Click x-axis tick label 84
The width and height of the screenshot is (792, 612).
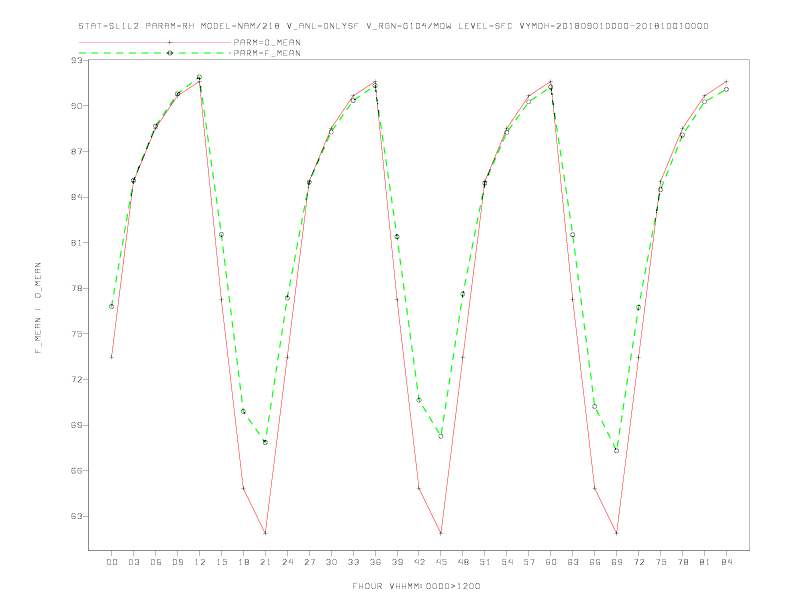tap(727, 562)
